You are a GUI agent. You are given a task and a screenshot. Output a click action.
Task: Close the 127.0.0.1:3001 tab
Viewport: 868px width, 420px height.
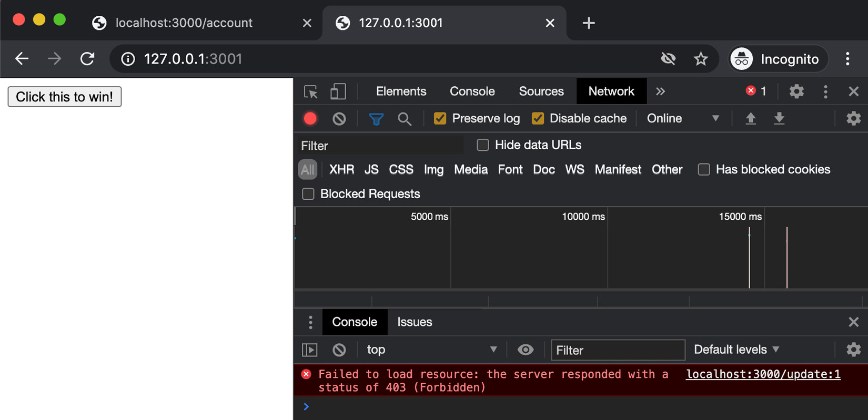(x=550, y=23)
